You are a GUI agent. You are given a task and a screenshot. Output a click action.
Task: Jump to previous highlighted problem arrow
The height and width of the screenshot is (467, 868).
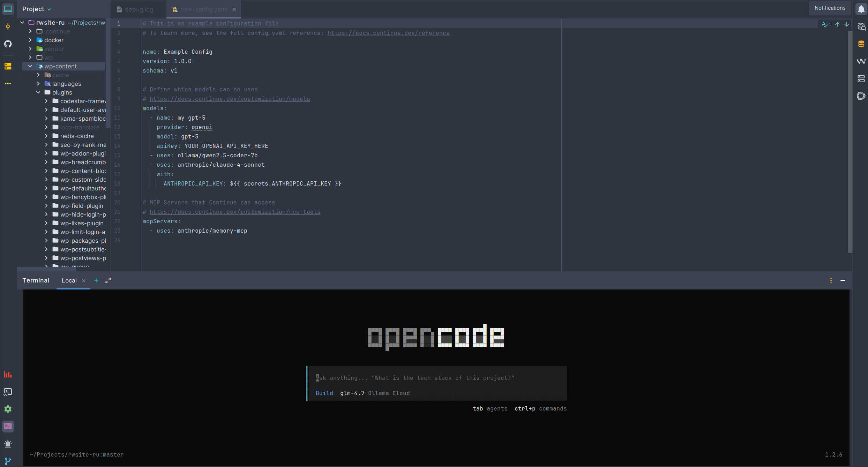pyautogui.click(x=837, y=24)
